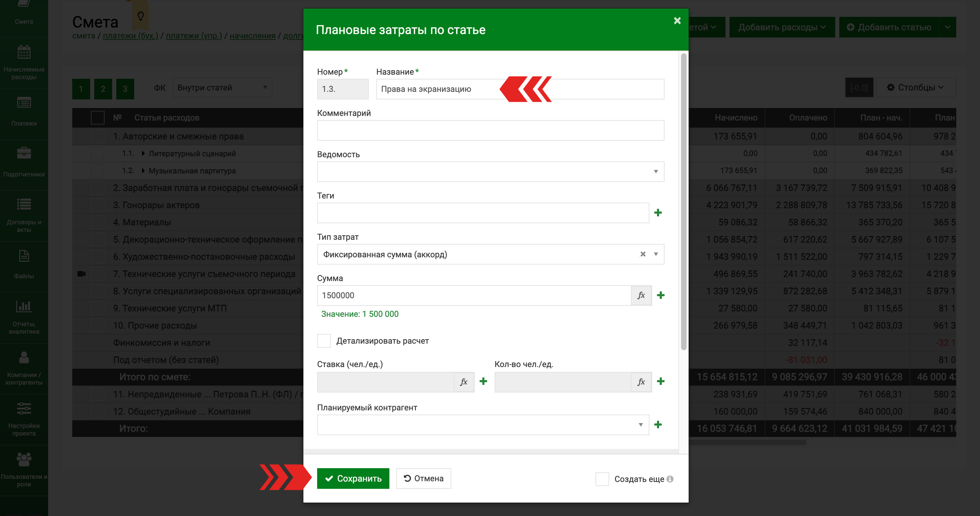Open the Планируемый контрагент dropdown
980x516 pixels.
pos(483,425)
